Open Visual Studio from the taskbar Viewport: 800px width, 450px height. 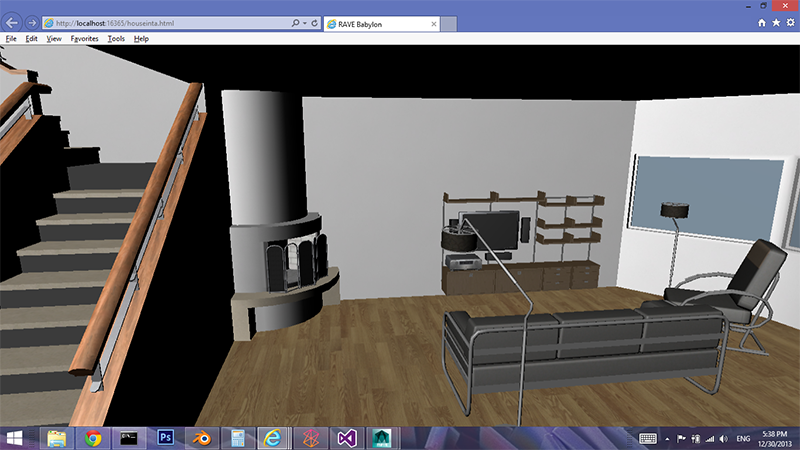(x=346, y=438)
